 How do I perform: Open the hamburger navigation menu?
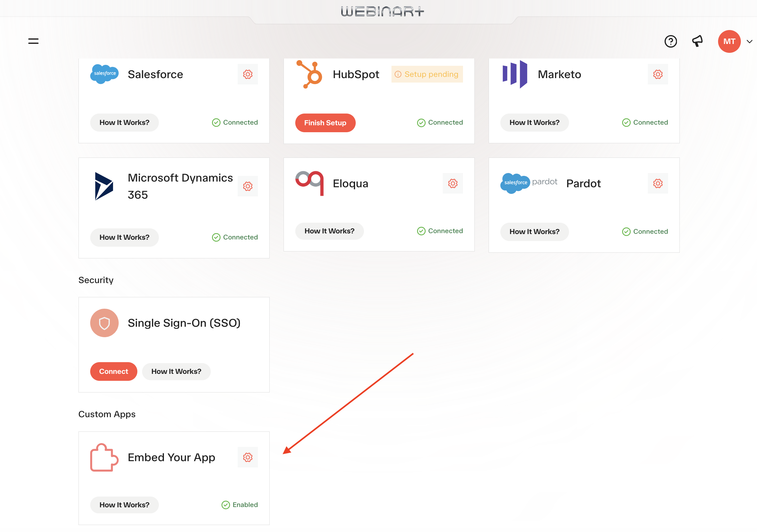(x=33, y=41)
